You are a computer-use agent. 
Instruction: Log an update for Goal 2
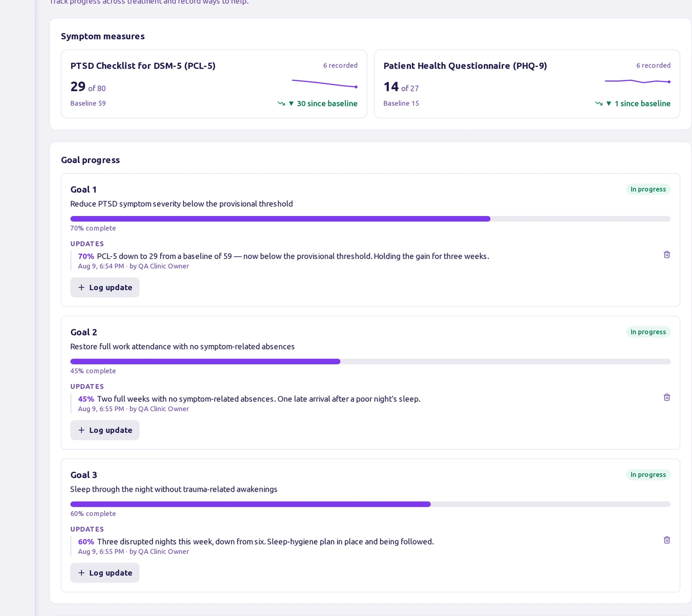click(105, 430)
